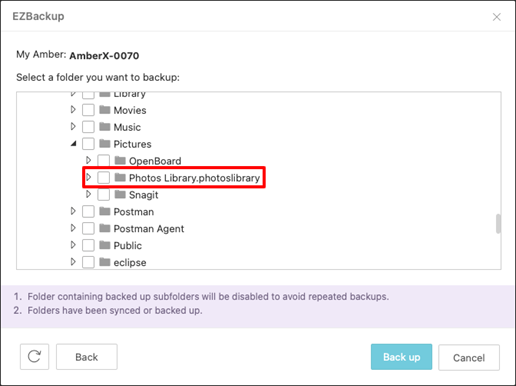Viewport: 516px width, 386px height.
Task: Click the eclipse folder icon
Action: coord(105,262)
